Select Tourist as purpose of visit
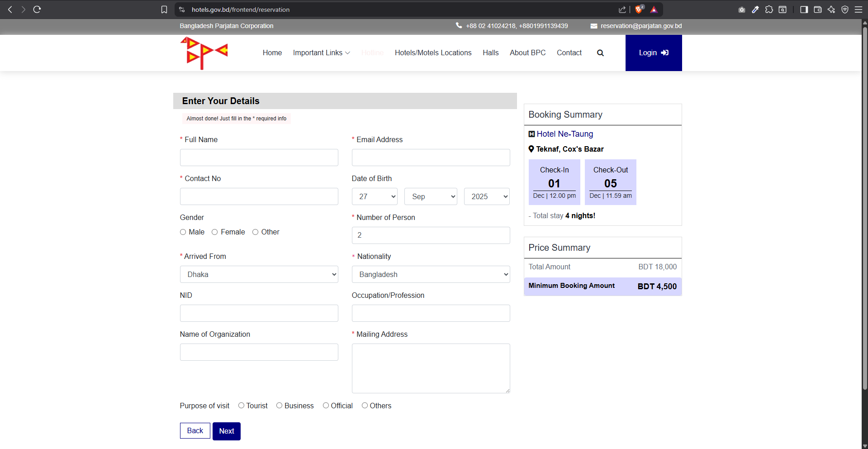Viewport: 868px width, 449px height. pyautogui.click(x=242, y=406)
